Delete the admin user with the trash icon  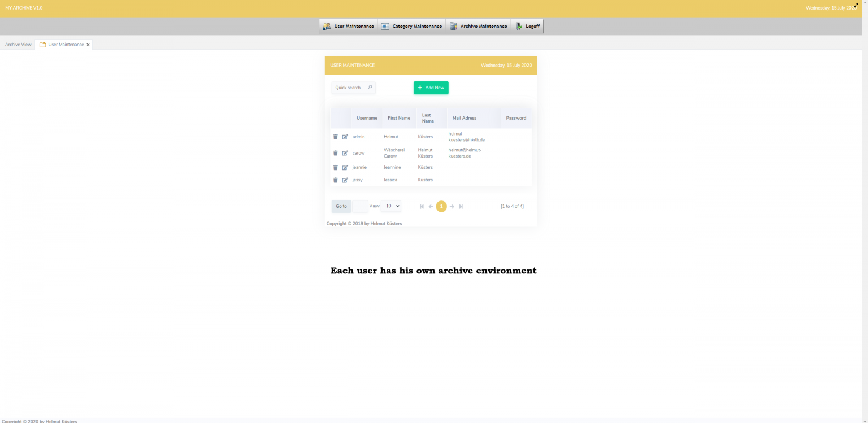(336, 136)
